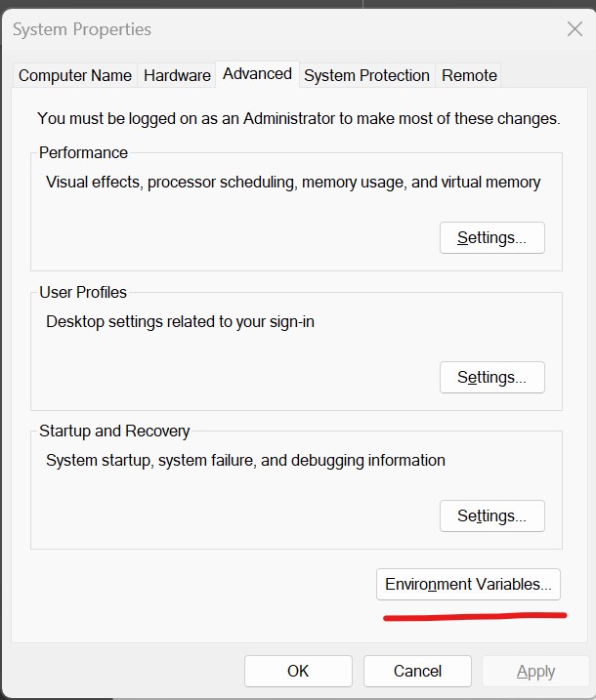This screenshot has width=596, height=700.
Task: Open the Hardware tab
Action: tap(177, 75)
